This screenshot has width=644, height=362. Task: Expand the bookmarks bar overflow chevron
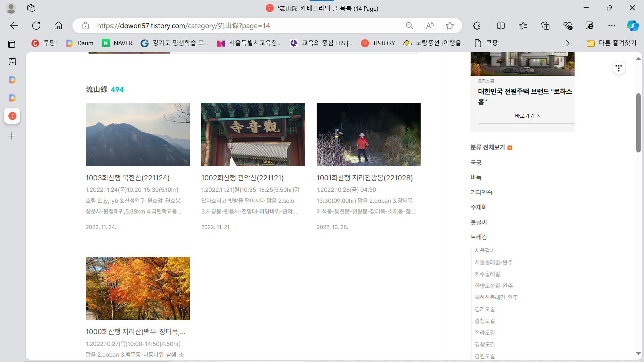coord(568,43)
